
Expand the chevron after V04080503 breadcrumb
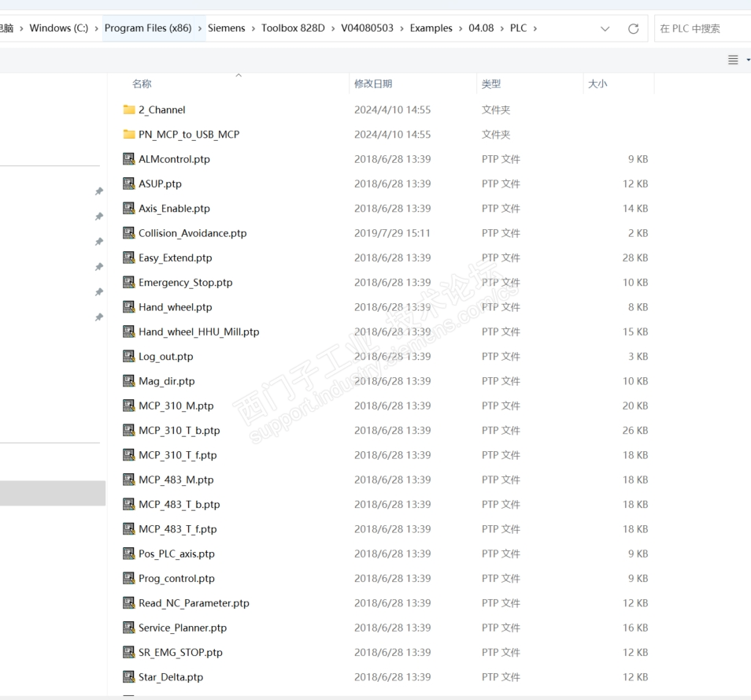click(401, 28)
